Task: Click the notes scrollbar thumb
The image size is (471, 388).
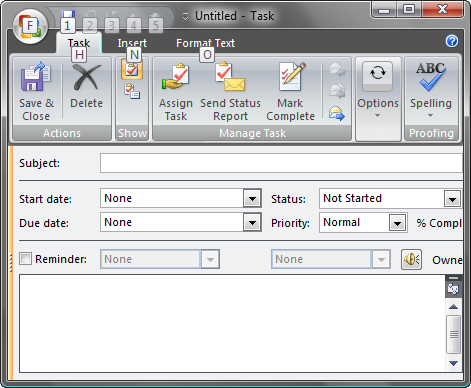Action: tap(453, 334)
